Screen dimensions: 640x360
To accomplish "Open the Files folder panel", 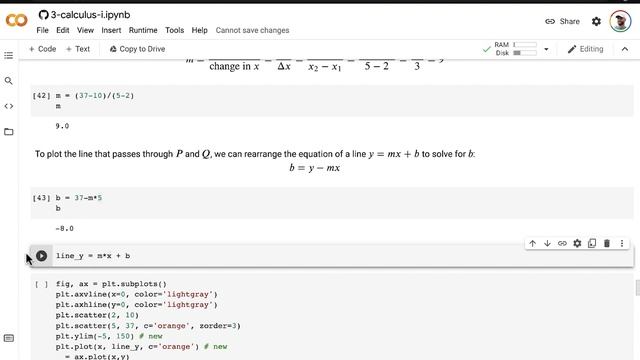I will coord(9,132).
